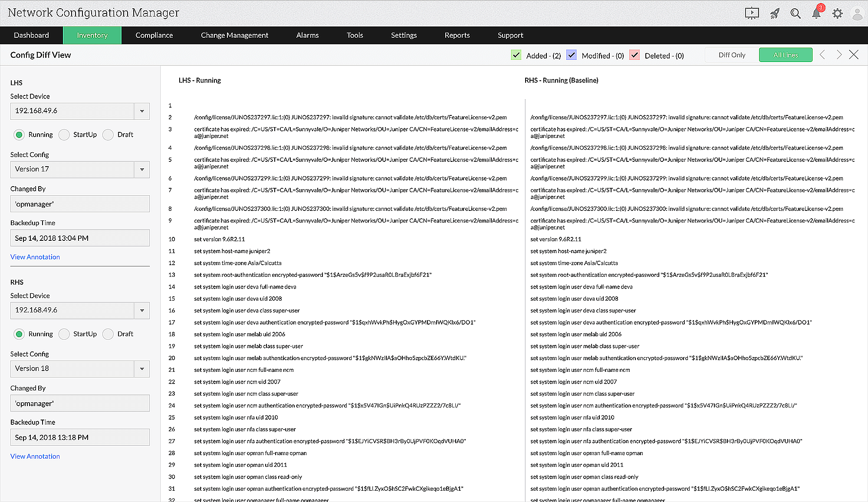Launch the rocket quick-start icon

pyautogui.click(x=775, y=13)
